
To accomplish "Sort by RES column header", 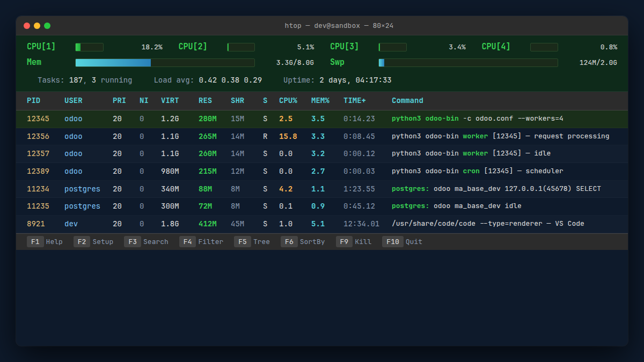I will [205, 101].
